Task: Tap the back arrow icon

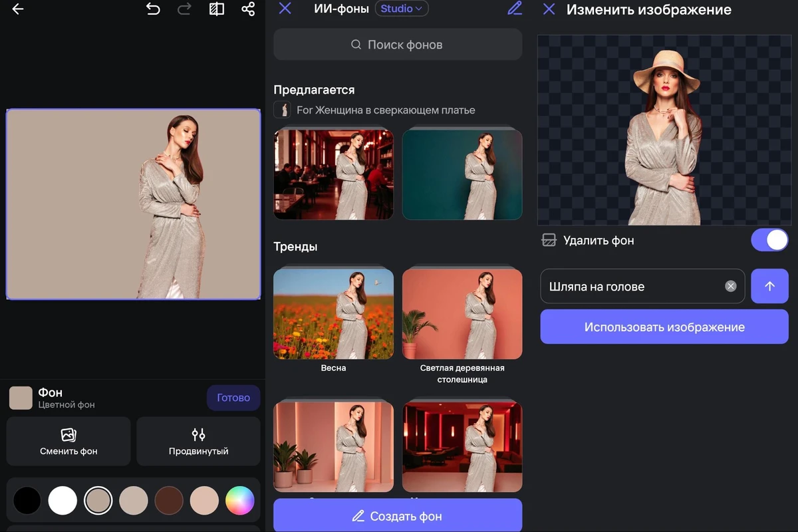Action: 18,9
